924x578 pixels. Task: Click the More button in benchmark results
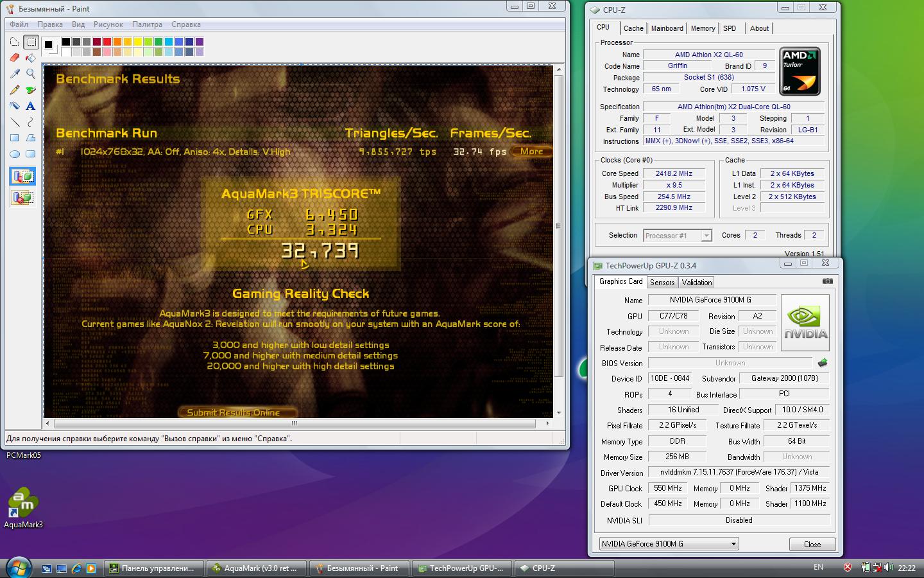(531, 152)
